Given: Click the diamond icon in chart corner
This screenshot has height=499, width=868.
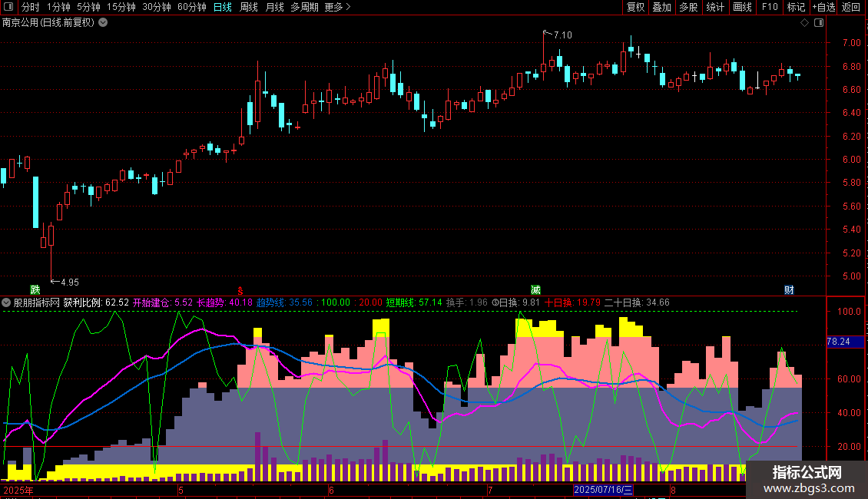Looking at the screenshot, I should [x=804, y=23].
